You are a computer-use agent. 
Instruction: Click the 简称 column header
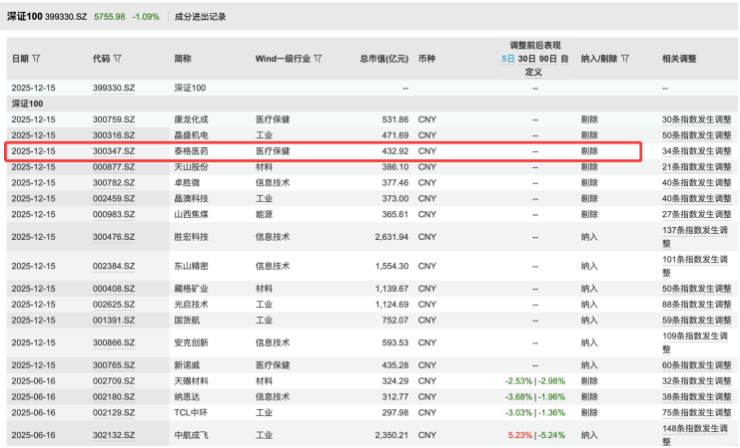[x=183, y=59]
